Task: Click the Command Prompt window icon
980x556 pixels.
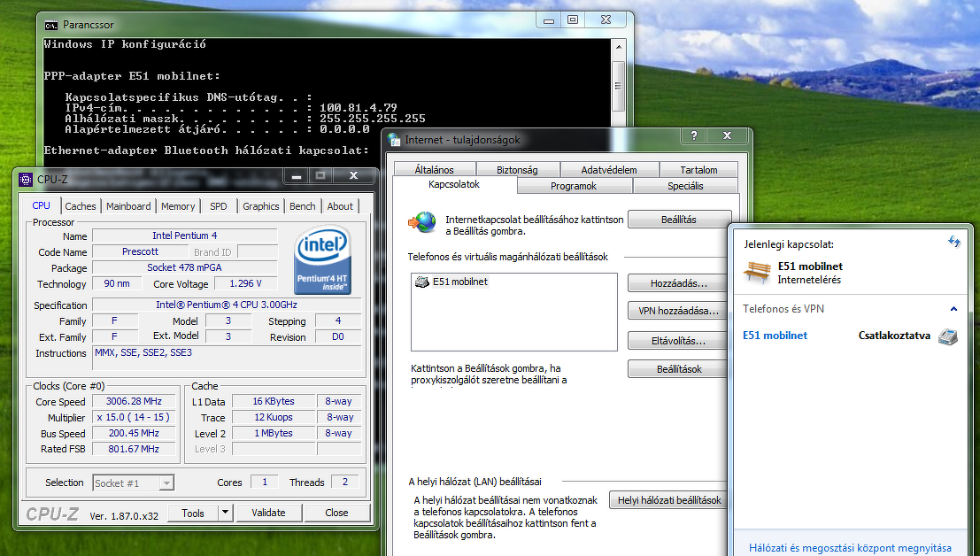Action: pyautogui.click(x=51, y=25)
